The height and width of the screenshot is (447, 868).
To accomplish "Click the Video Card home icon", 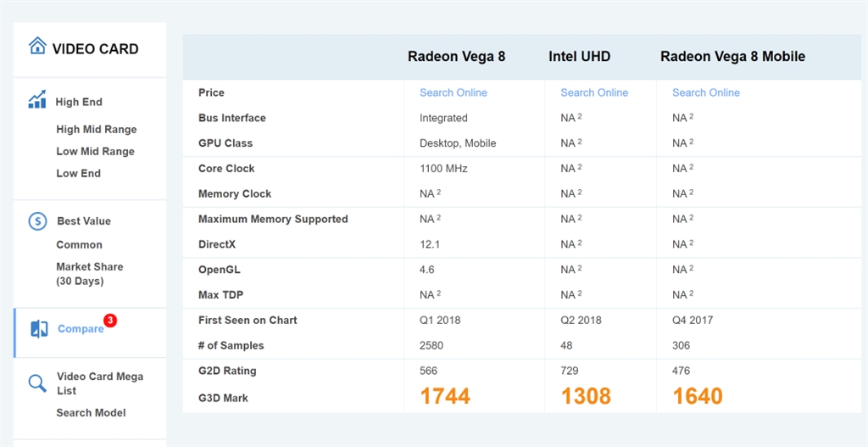I will 37,46.
